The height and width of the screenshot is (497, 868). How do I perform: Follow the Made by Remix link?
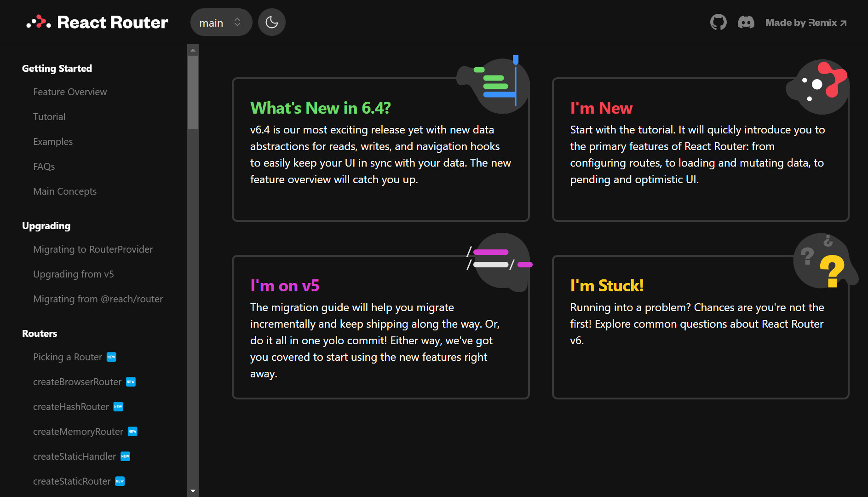click(x=806, y=23)
